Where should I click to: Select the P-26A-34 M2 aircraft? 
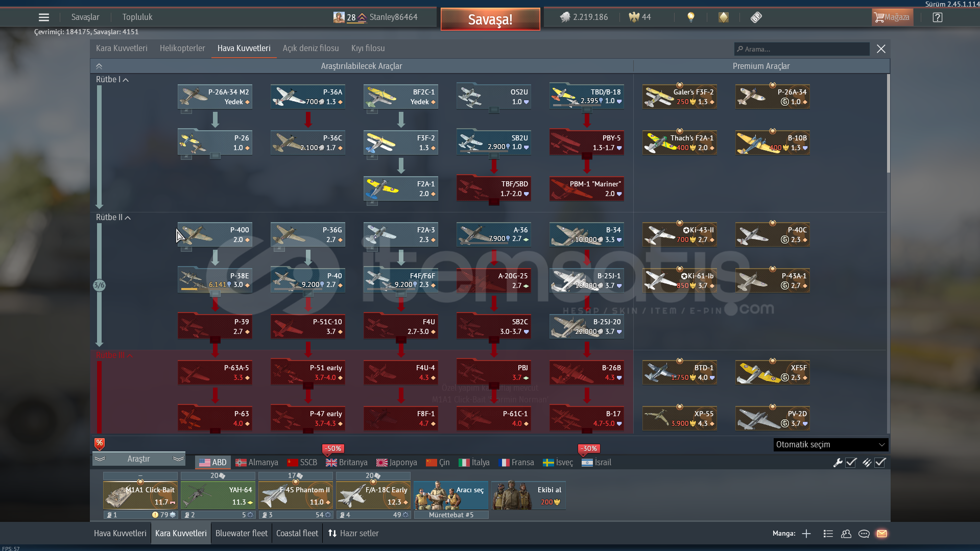point(215,97)
